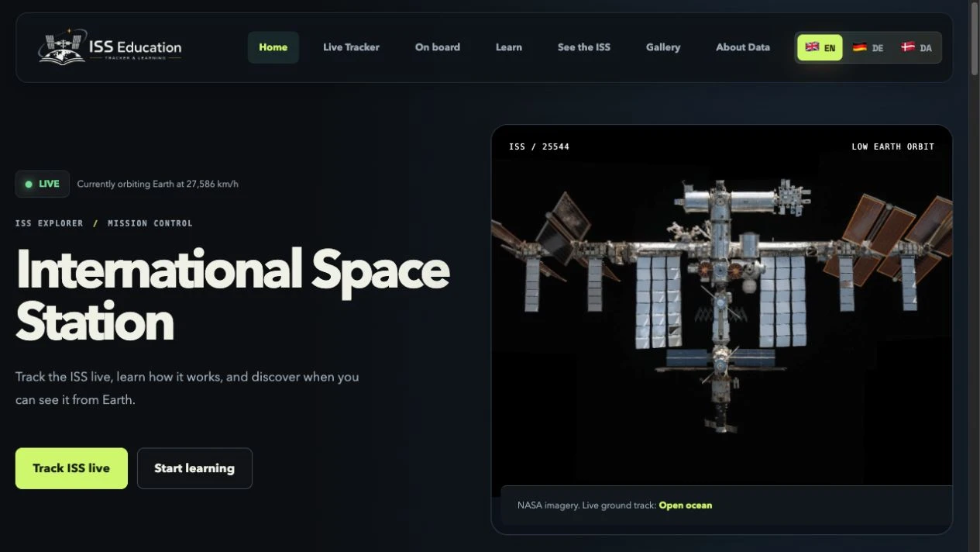Screen dimensions: 980x552
Task: Open the On board section
Action: pyautogui.click(x=437, y=47)
